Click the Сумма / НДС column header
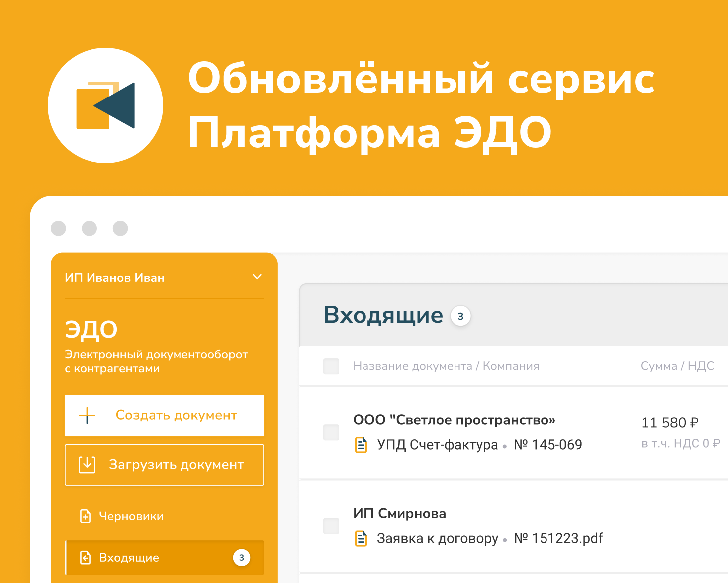728x583 pixels. tap(677, 366)
